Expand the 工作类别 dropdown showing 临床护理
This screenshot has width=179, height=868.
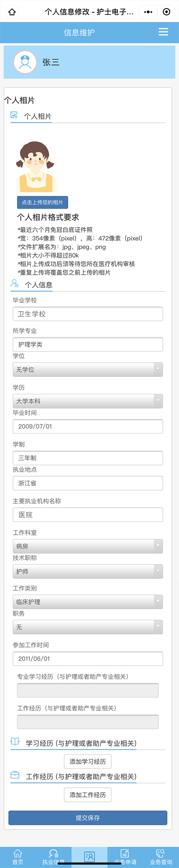coord(87,602)
